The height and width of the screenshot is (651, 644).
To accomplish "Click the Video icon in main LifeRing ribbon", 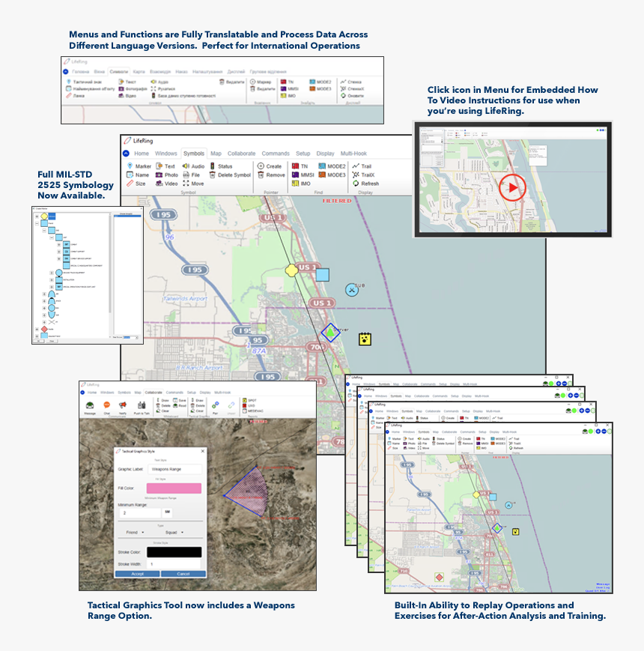I will pos(167,184).
